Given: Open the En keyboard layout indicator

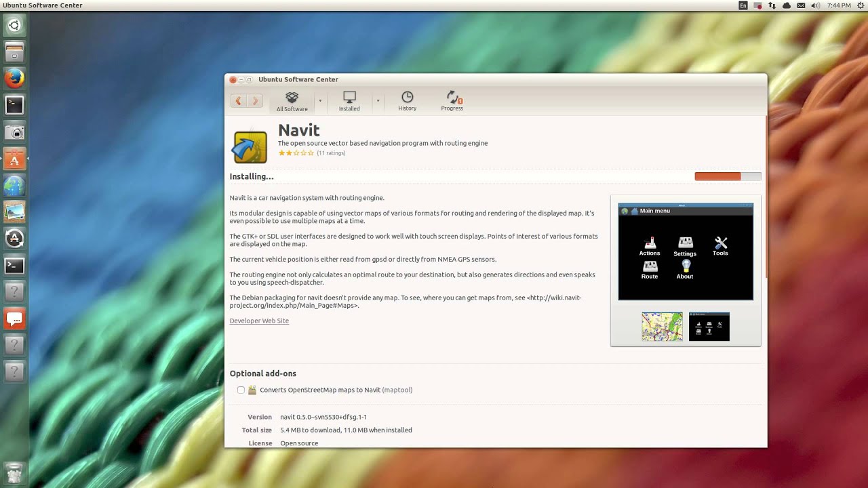Looking at the screenshot, I should click(743, 5).
